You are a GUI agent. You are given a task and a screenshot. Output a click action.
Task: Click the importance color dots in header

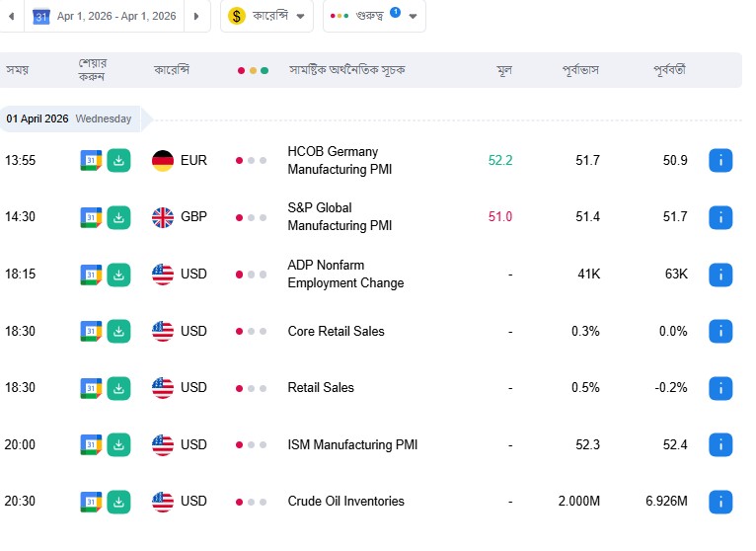tap(253, 70)
